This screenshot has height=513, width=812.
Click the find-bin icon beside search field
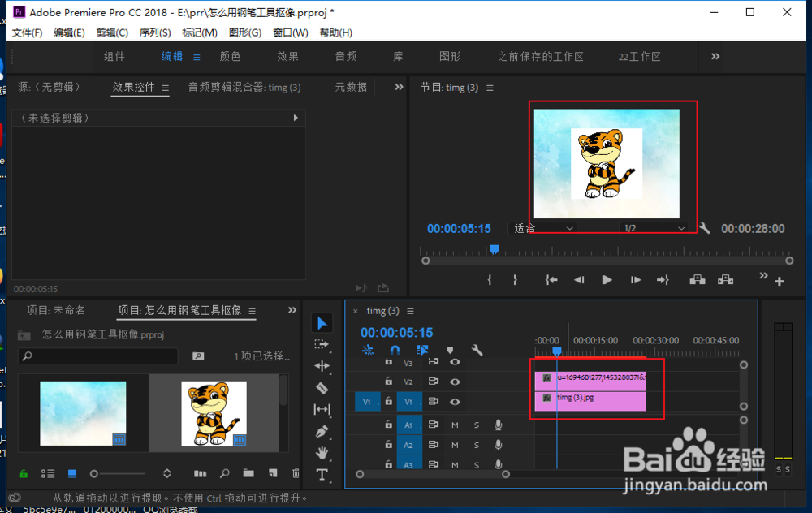(x=198, y=356)
